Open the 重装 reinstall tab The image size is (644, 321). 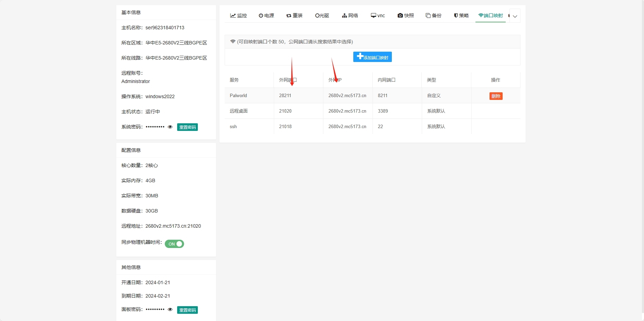(294, 15)
